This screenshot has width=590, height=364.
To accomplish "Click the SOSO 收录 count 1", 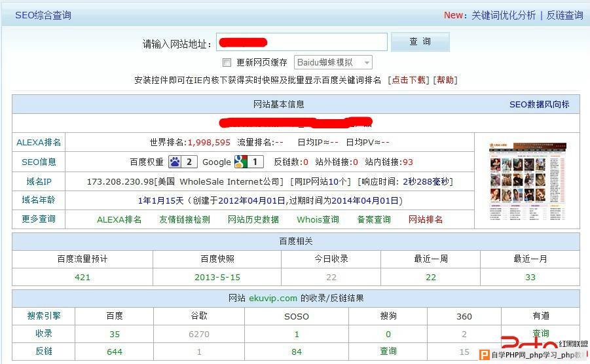I will point(297,334).
